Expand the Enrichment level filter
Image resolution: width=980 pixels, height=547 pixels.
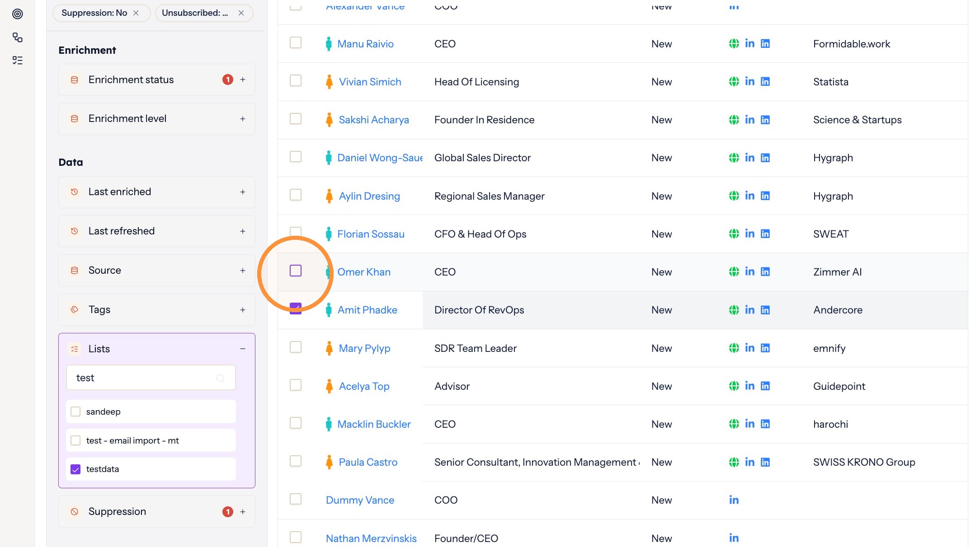click(x=243, y=119)
